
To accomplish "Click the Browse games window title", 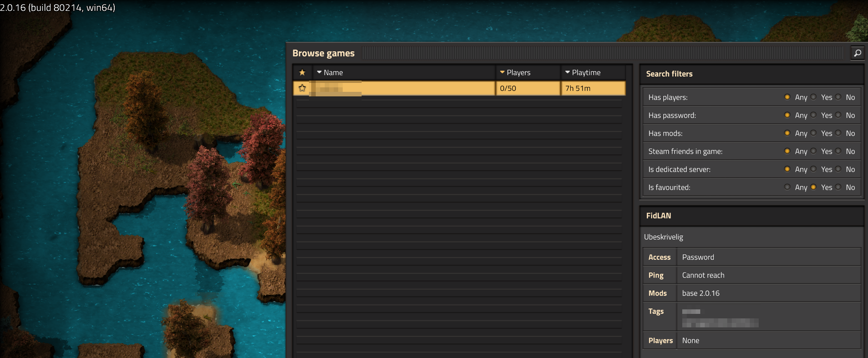I will pos(323,53).
